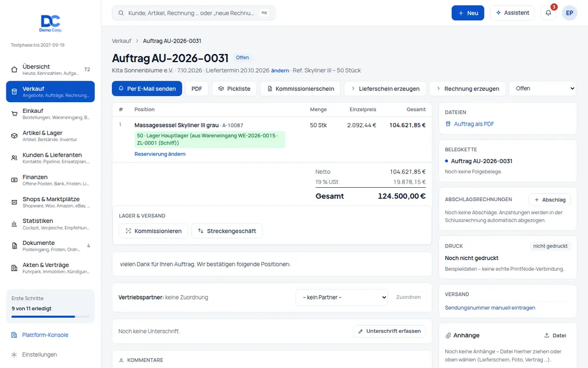Open the Vertriebspartner '– kein Partner –' dropdown
588x368 pixels.
342,297
